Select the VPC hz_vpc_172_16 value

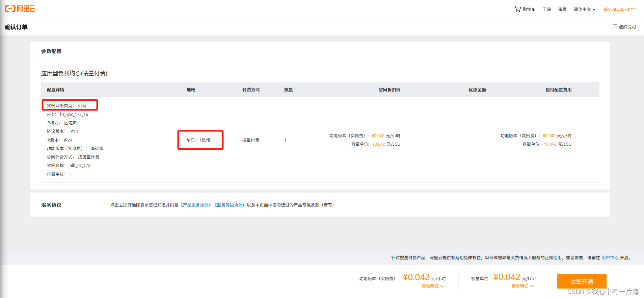[74, 115]
